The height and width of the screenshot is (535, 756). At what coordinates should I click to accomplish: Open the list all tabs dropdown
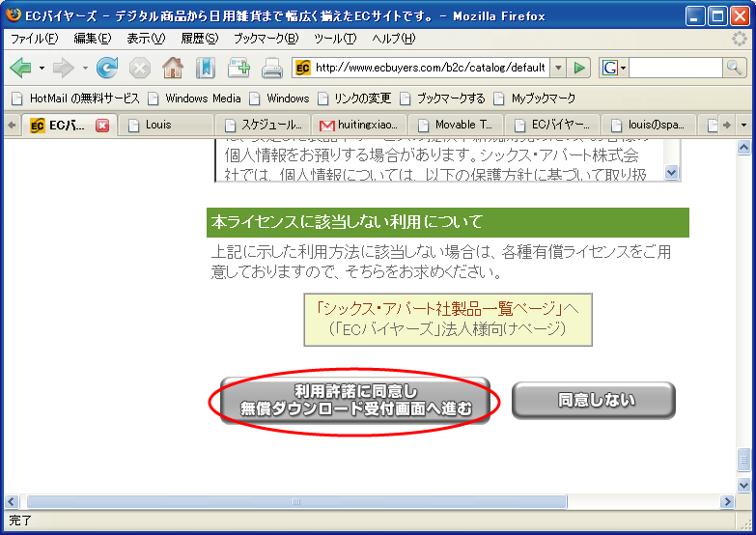(x=743, y=126)
